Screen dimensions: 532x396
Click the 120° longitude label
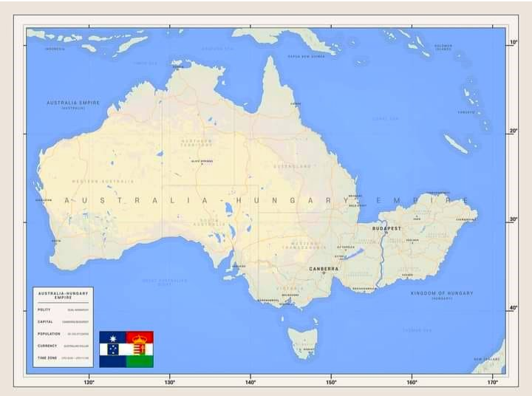[89, 383]
